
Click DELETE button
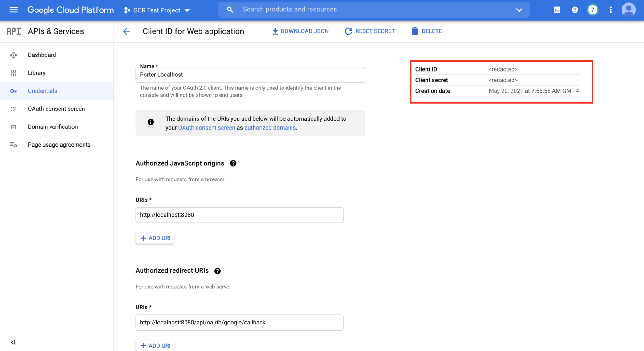(427, 31)
